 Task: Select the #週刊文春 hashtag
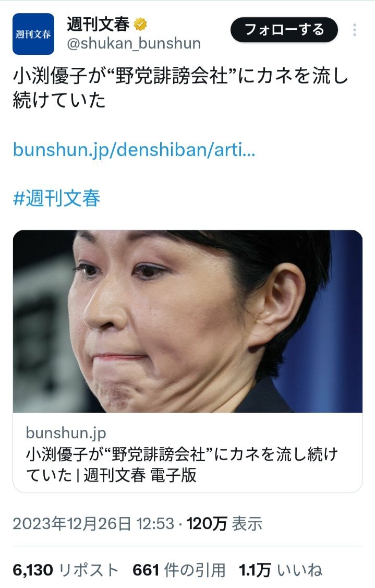click(57, 198)
